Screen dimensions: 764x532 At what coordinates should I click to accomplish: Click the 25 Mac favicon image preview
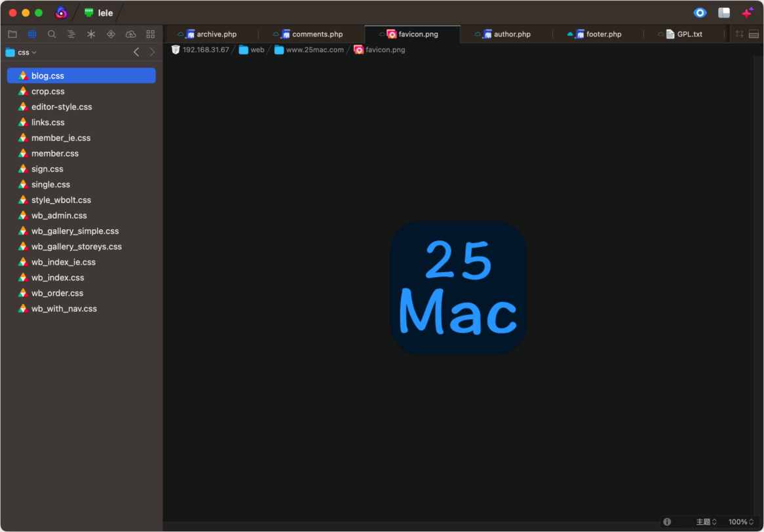pos(458,288)
